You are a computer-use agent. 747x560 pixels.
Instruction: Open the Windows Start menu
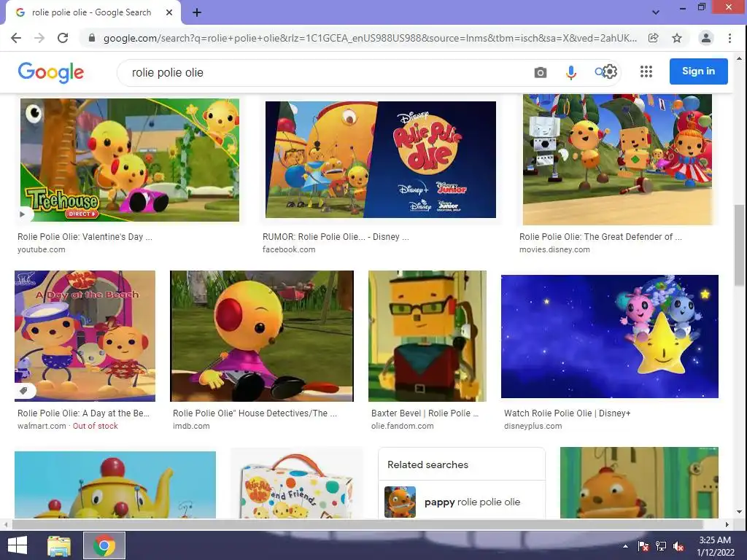tap(18, 545)
